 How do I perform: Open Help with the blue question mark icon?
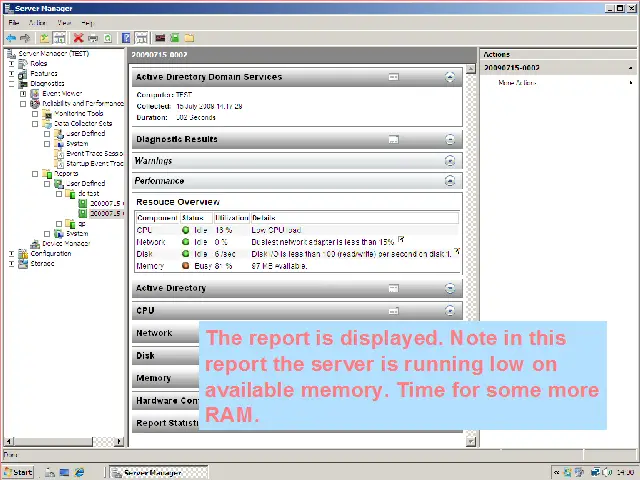pyautogui.click(x=126, y=38)
